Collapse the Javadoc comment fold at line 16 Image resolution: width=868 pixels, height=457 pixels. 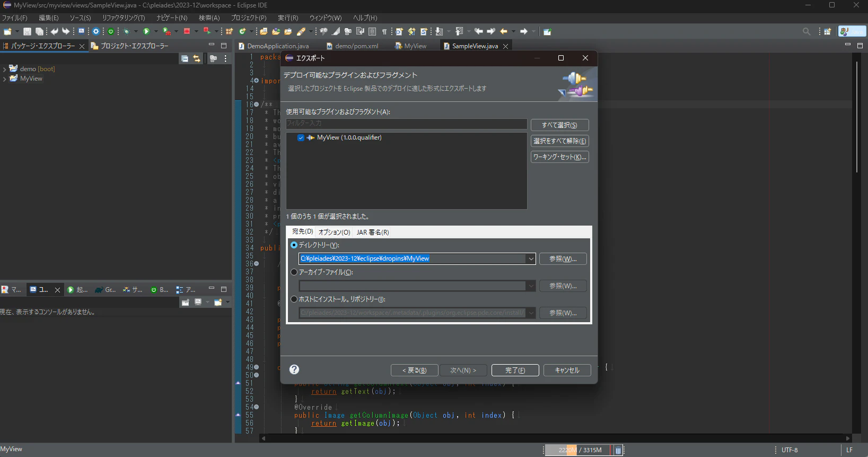pos(257,105)
